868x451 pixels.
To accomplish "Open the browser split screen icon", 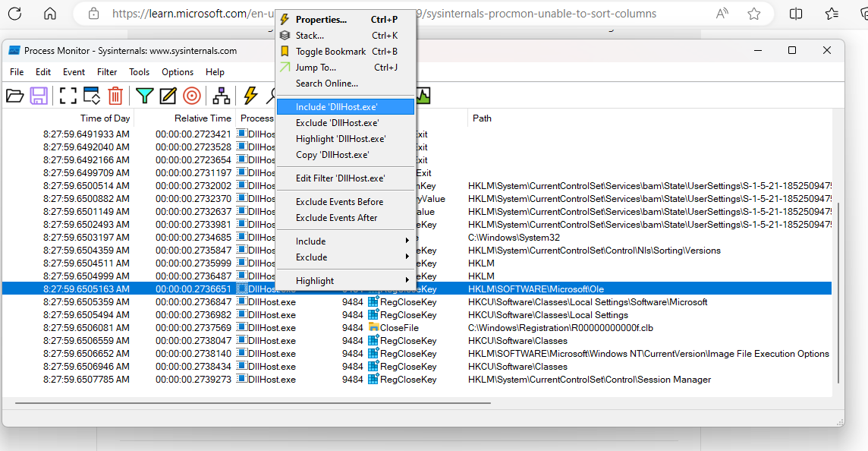I will tap(796, 14).
